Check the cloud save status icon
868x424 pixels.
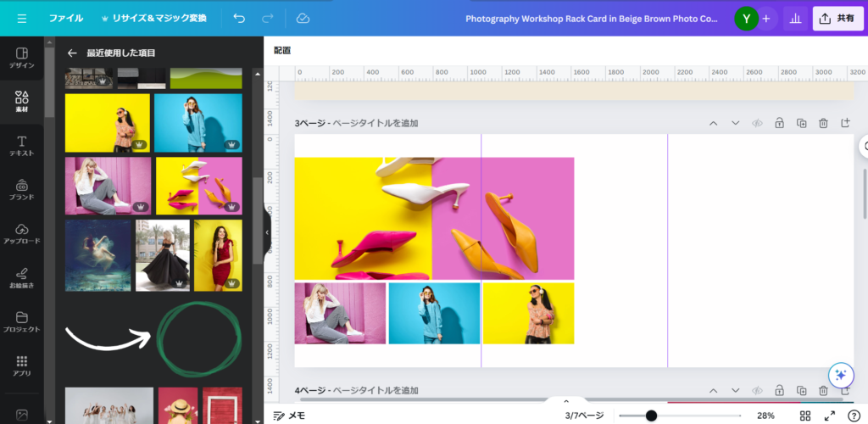pos(303,19)
